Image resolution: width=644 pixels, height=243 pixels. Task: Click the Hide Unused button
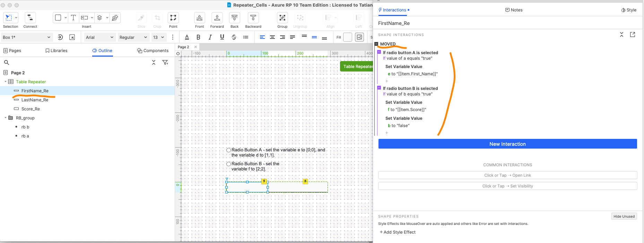624,216
